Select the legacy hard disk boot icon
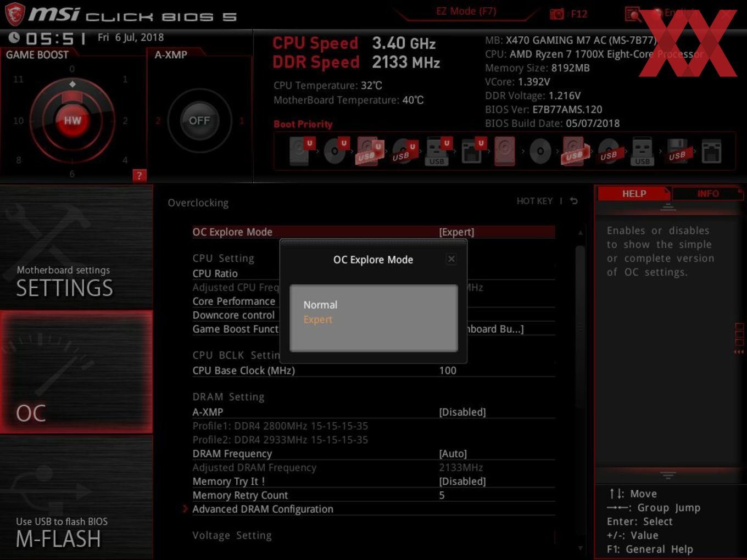 pos(505,151)
